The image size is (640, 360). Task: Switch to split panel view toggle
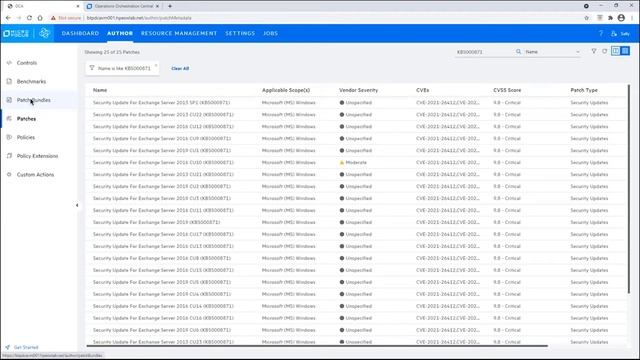616,51
